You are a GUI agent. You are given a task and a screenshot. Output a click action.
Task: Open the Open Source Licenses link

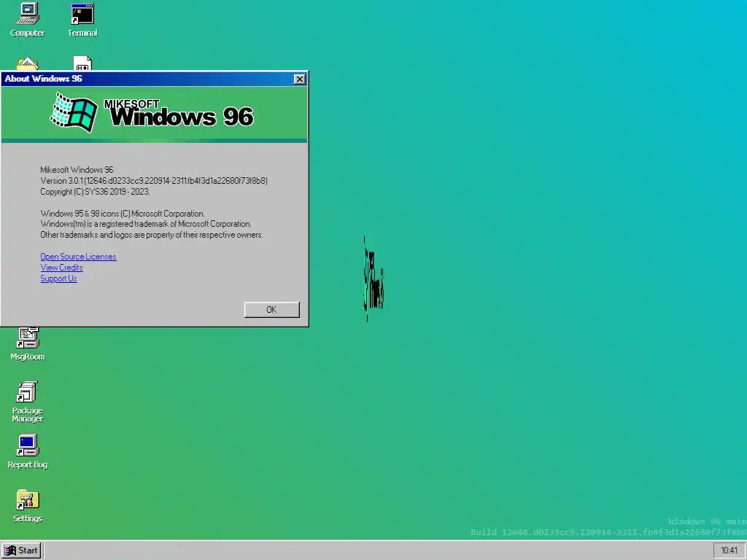tap(78, 257)
